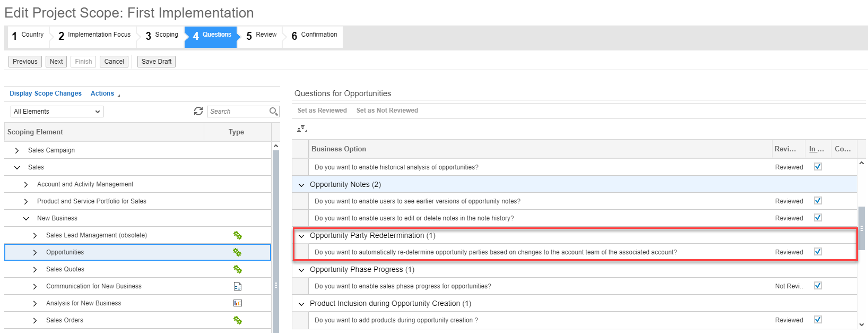Click the scroll up arrow in scoping tree
Image resolution: width=868 pixels, height=333 pixels.
[x=276, y=146]
